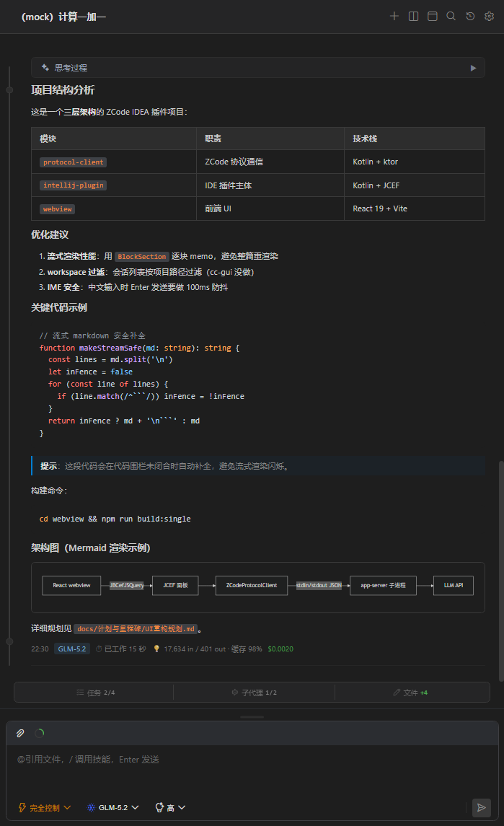Click the ZCodeProtocolClient diagram node

coord(252,585)
